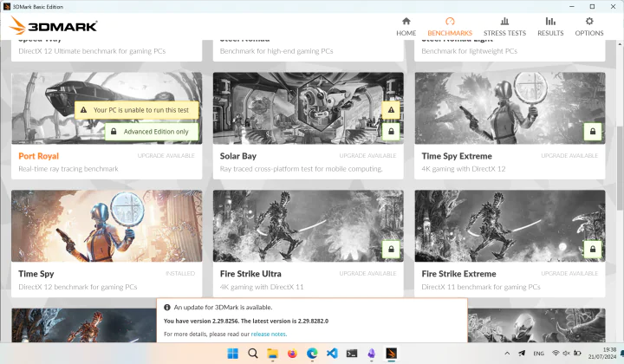Open the Time Spy benchmark thumbnail

(x=107, y=225)
